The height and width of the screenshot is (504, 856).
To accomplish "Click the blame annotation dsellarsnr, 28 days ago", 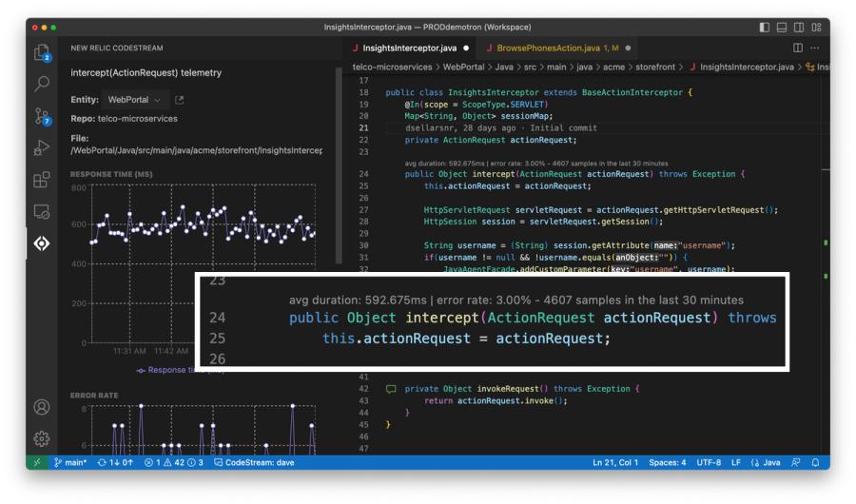I will point(500,127).
